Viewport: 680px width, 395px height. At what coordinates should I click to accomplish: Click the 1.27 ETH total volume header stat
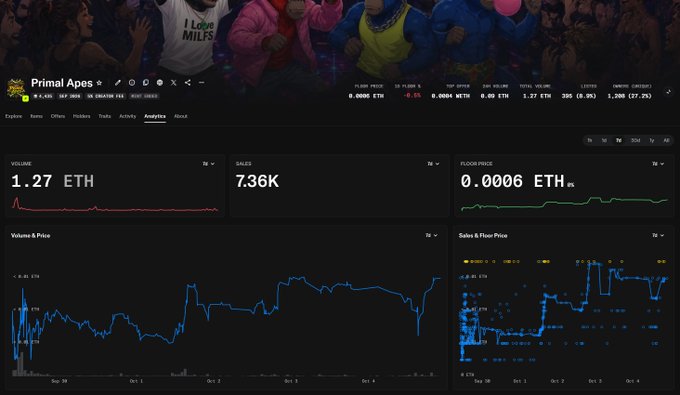[x=537, y=96]
